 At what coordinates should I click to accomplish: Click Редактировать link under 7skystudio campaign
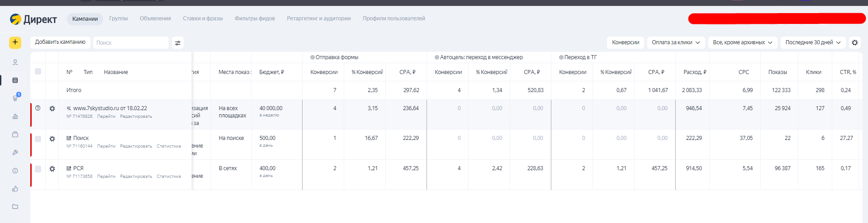coord(136,116)
